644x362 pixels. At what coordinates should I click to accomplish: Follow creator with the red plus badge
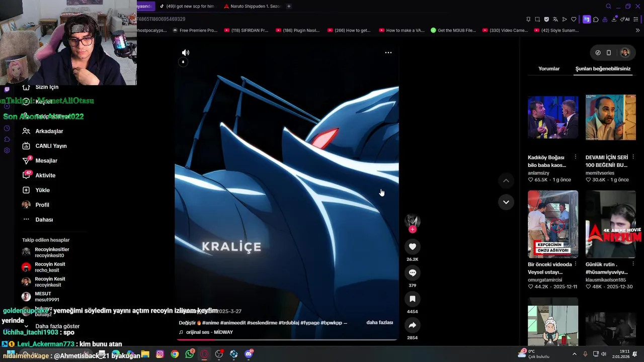point(413,230)
